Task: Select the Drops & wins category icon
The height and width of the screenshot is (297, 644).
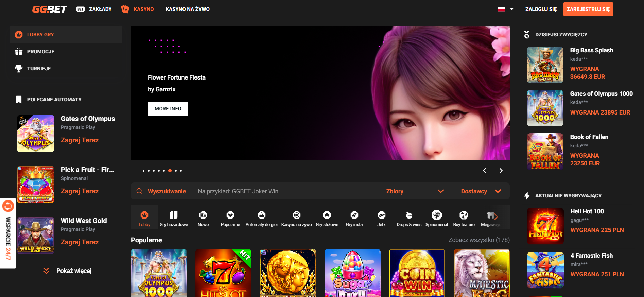Action: pos(409,219)
